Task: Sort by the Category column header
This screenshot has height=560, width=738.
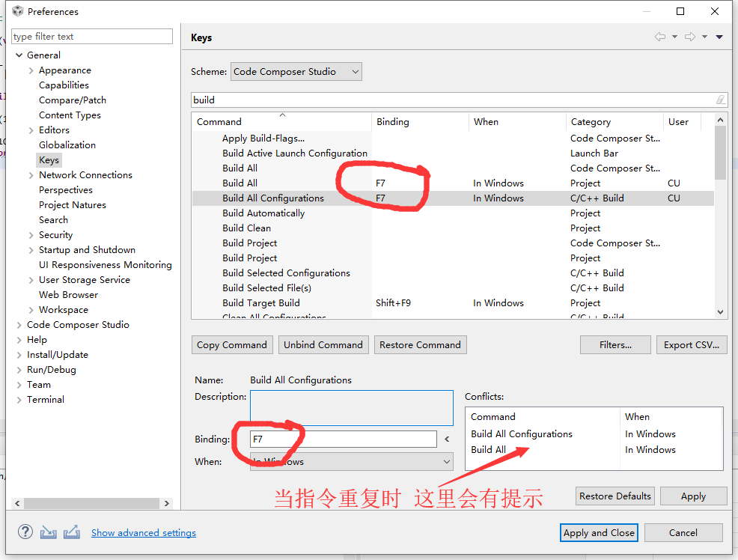Action: click(615, 121)
